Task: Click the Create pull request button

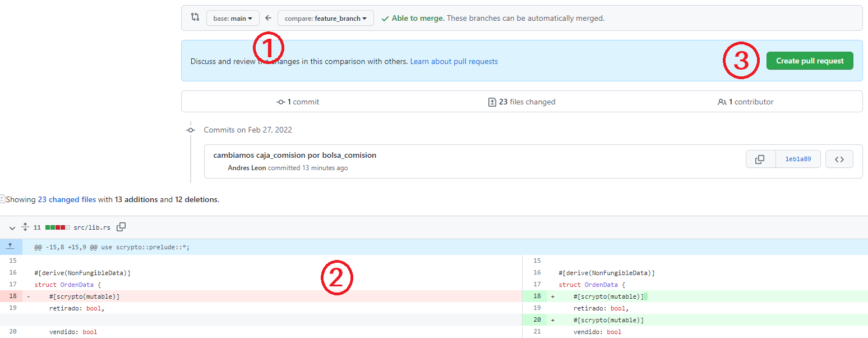Action: point(809,61)
